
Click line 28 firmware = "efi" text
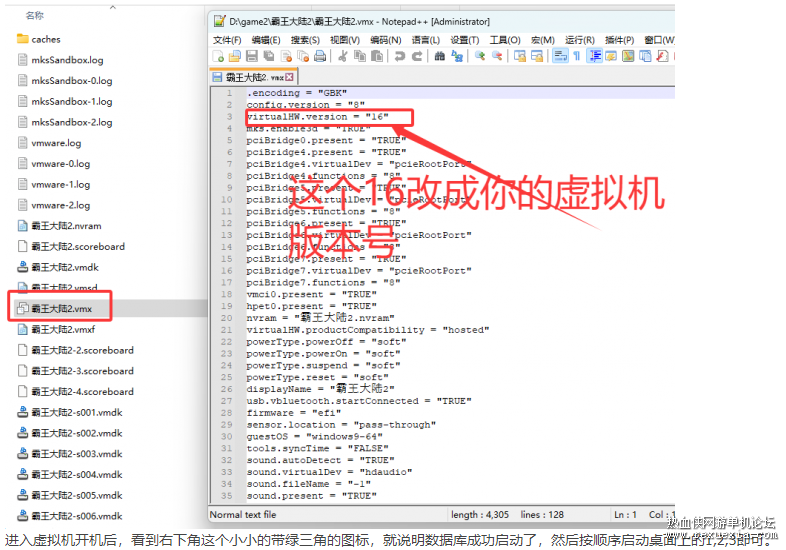[294, 413]
